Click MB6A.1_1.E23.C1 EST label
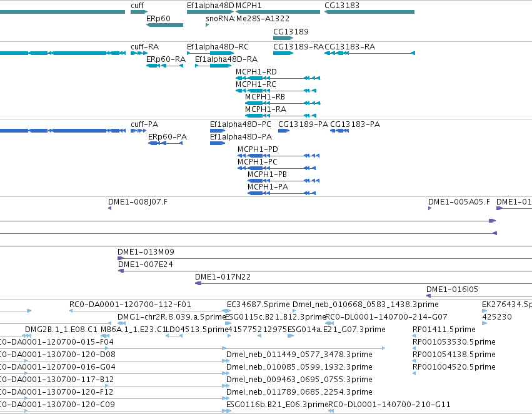The image size is (532, 414). 133,330
